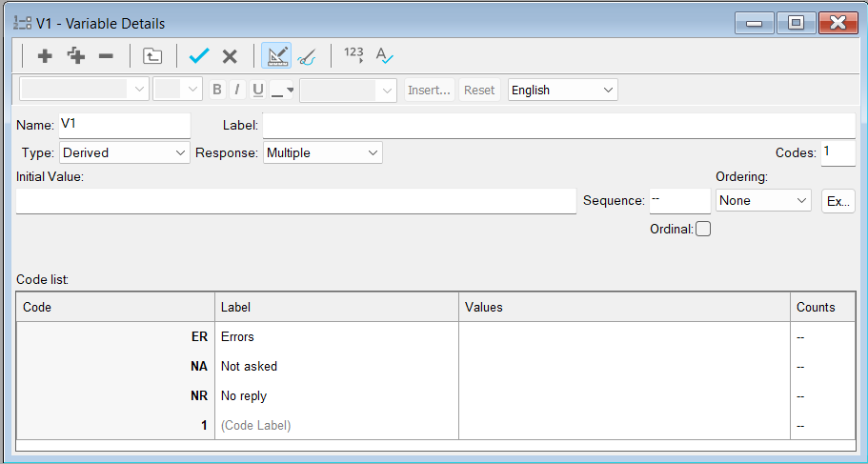Open the Response dropdown showing Multiple
The width and height of the screenshot is (868, 464).
323,152
